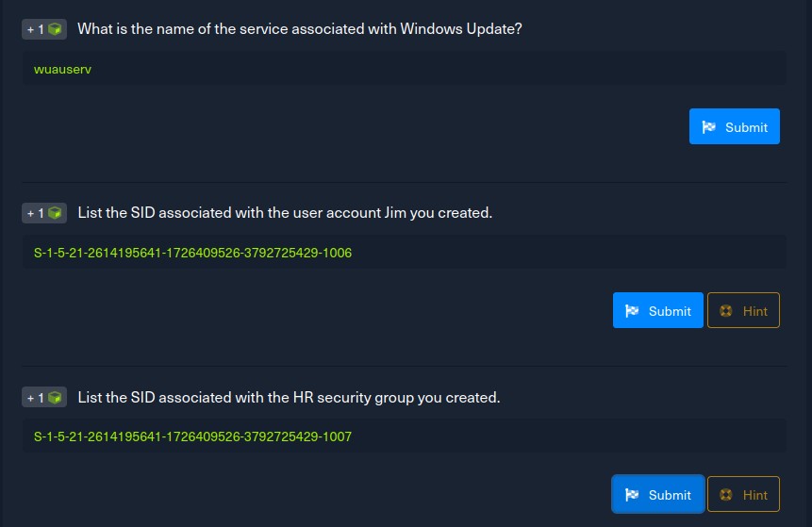
Task: Submit the wuauserv answer
Action: tap(735, 126)
